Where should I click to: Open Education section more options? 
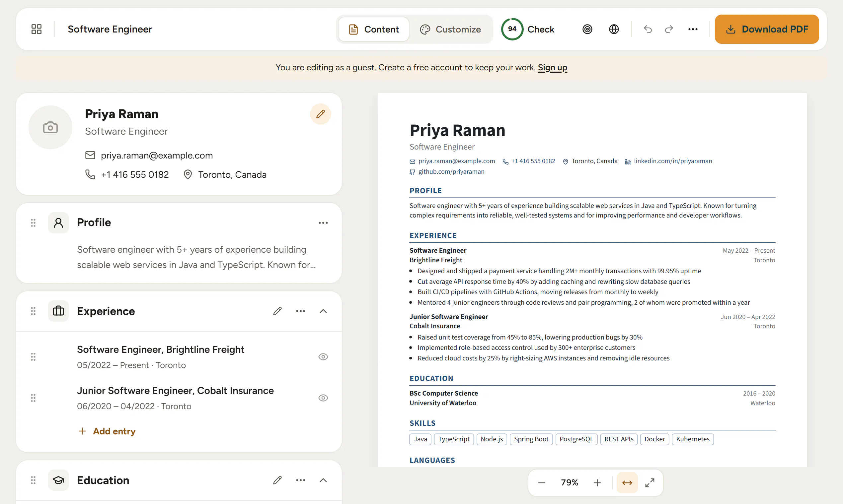tap(300, 480)
